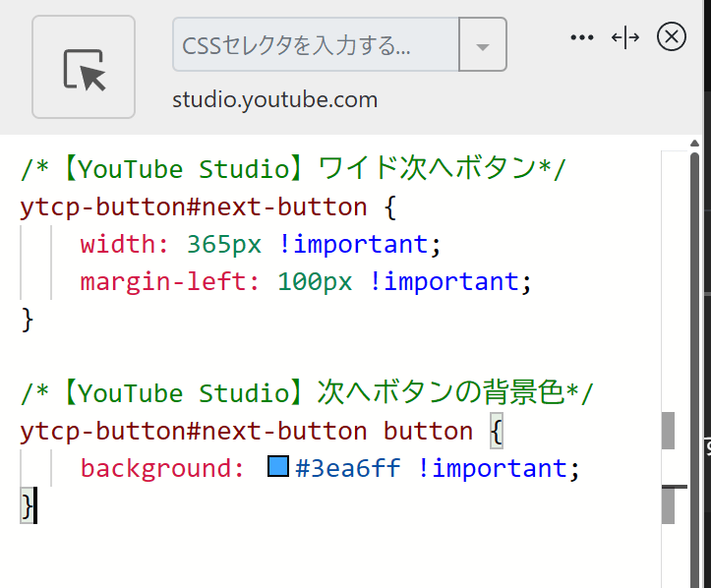Open color picker for #3ea6ff swatch
The height and width of the screenshot is (588, 711).
click(x=278, y=466)
